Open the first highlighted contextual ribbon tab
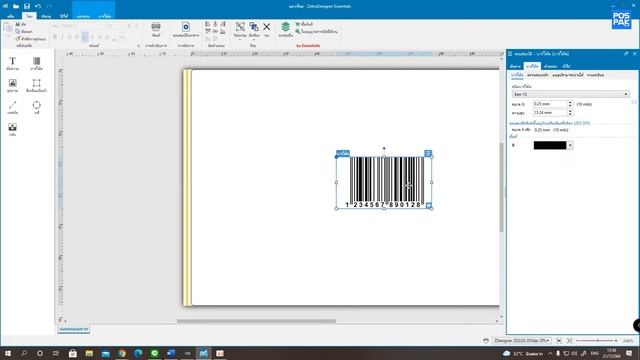 coord(83,16)
